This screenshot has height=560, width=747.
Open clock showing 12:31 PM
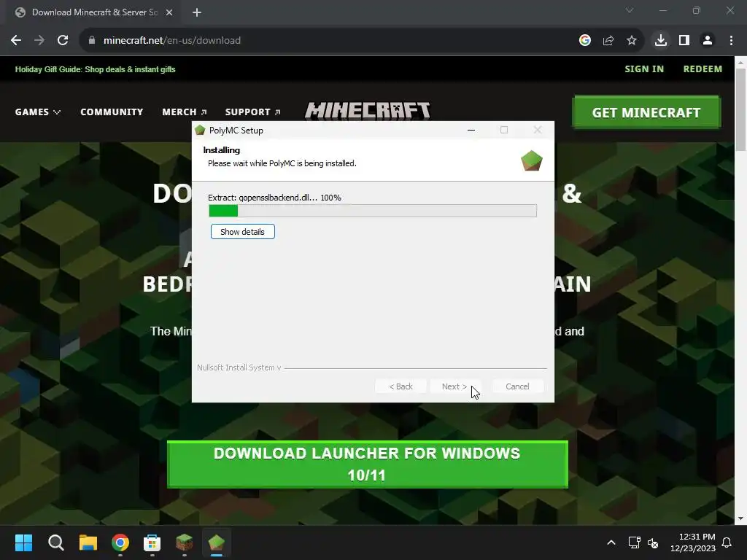click(693, 542)
